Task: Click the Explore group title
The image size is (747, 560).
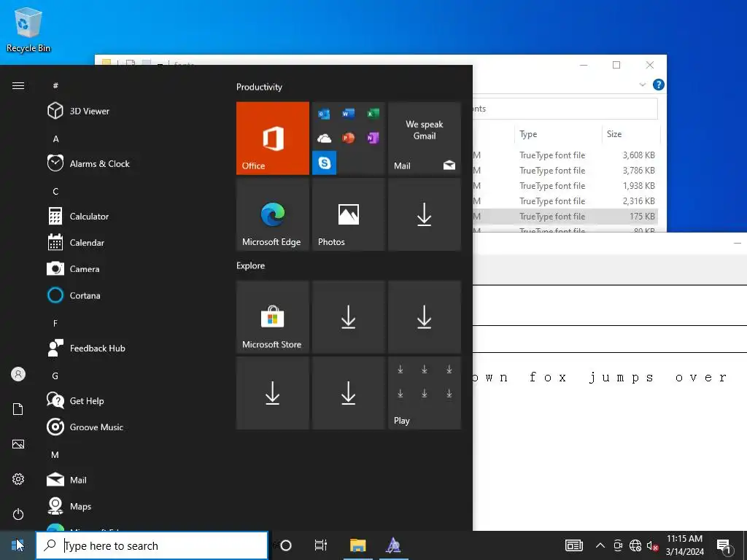Action: 251,265
